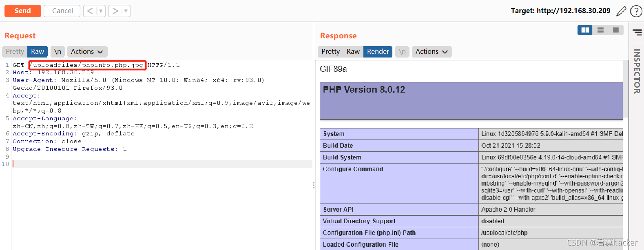Click the Host header line
This screenshot has width=644, height=250.
click(x=53, y=73)
